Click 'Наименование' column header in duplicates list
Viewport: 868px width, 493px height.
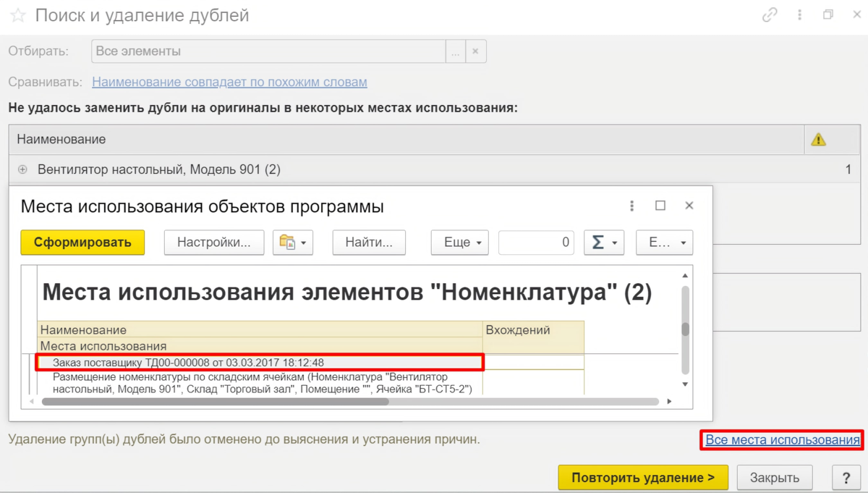[407, 140]
